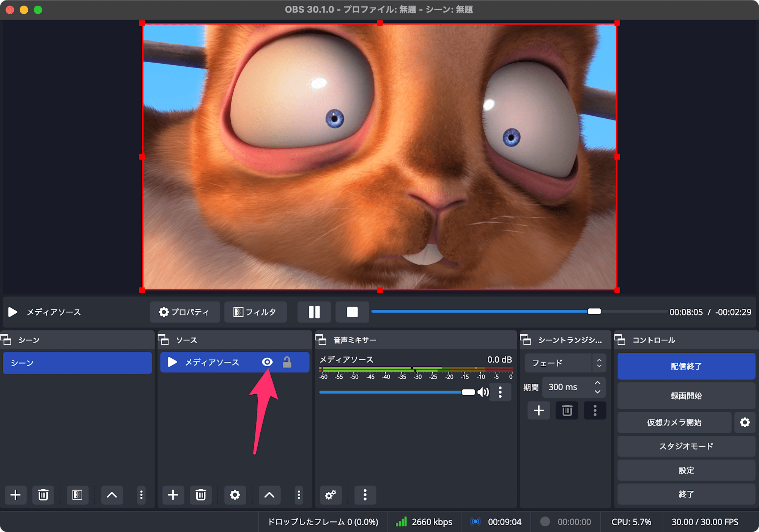Remove the selected source with trash icon
The image size is (759, 532).
201,495
